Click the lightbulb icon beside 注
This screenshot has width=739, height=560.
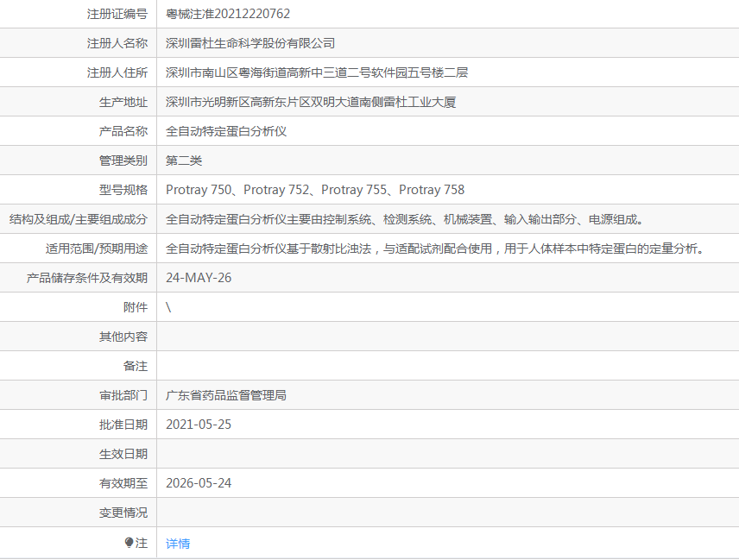point(129,543)
